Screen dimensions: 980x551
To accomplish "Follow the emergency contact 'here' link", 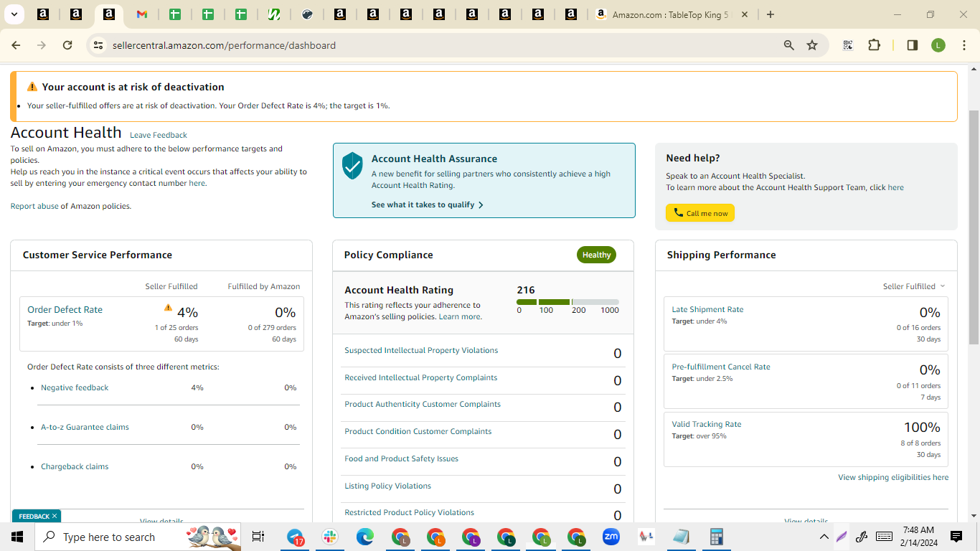I will click(197, 183).
